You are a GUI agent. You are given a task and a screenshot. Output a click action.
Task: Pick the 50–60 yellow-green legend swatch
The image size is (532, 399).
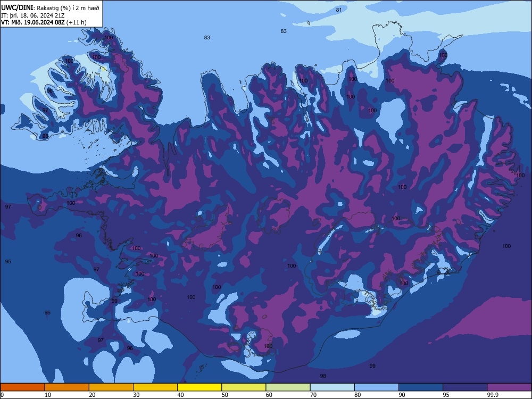point(244,387)
